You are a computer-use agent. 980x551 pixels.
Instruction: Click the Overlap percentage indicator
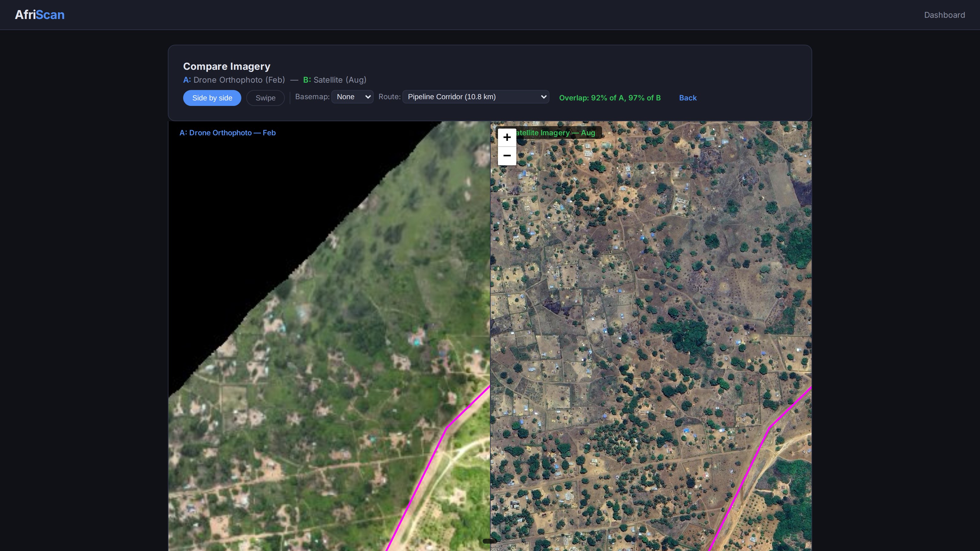click(609, 98)
